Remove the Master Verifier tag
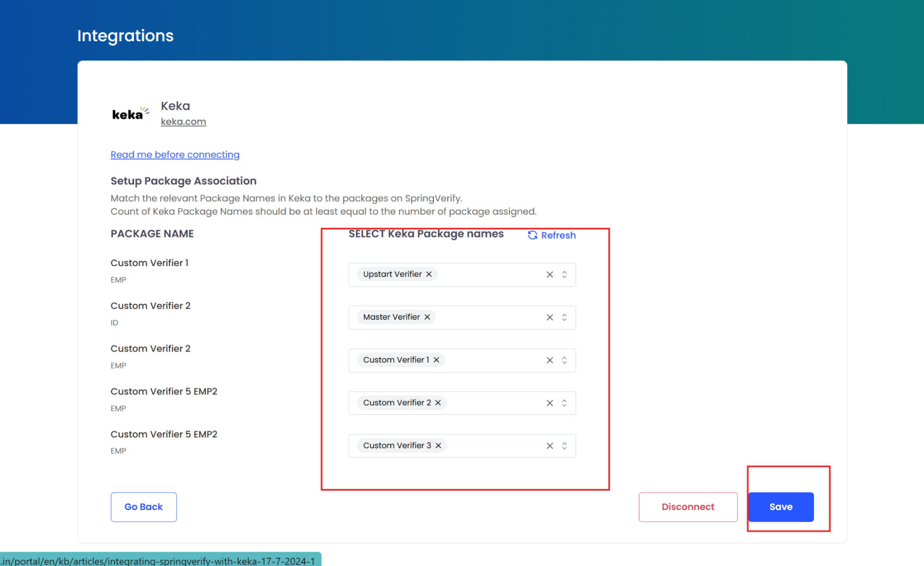 [x=427, y=317]
